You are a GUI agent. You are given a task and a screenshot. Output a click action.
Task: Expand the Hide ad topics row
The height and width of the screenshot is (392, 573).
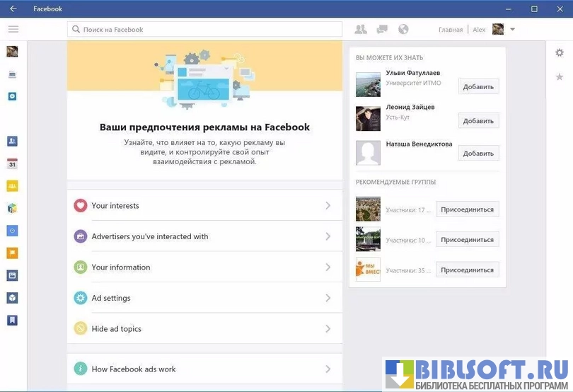204,329
